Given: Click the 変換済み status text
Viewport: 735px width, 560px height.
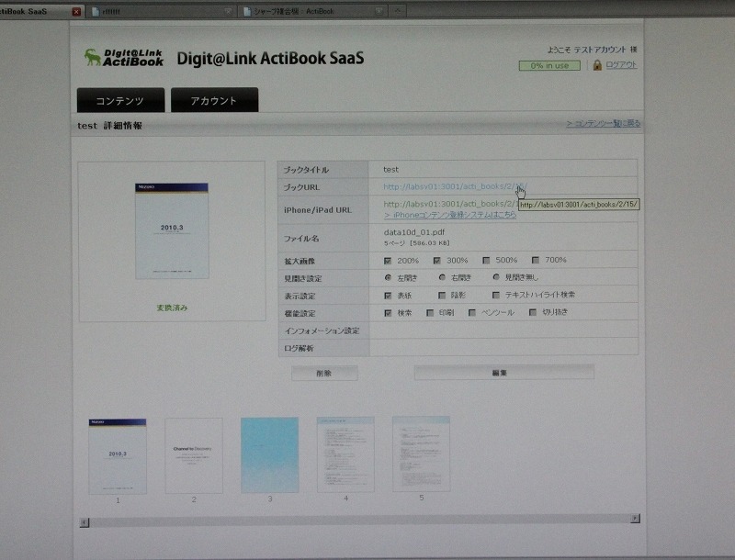Looking at the screenshot, I should pos(172,308).
